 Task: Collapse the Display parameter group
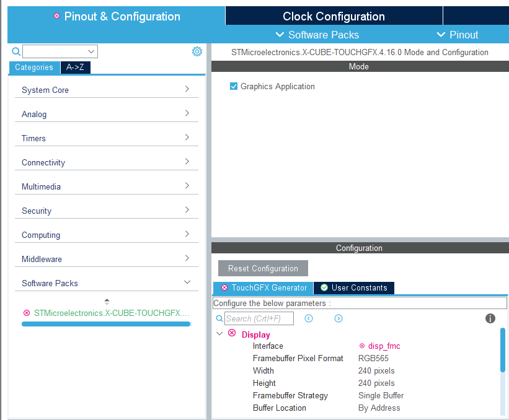219,333
